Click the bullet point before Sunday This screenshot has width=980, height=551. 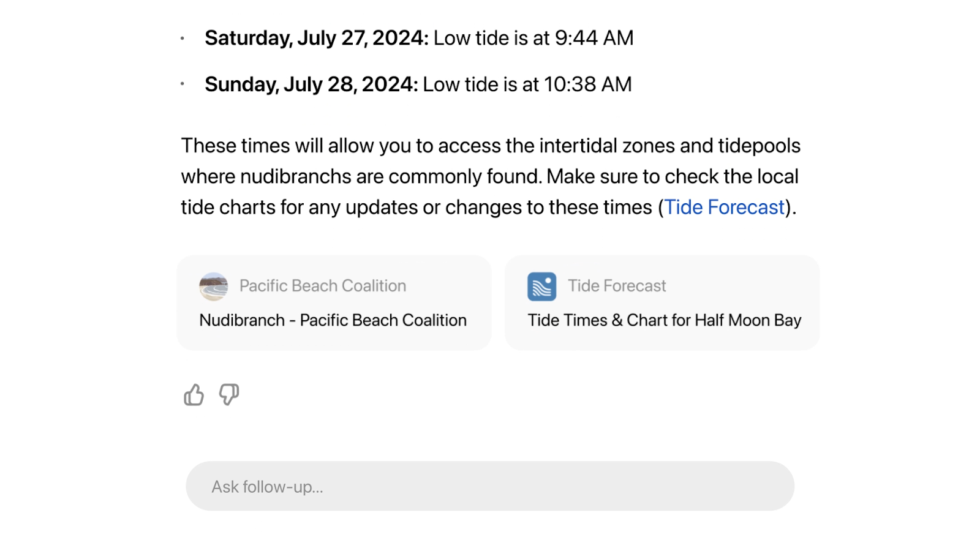183,84
